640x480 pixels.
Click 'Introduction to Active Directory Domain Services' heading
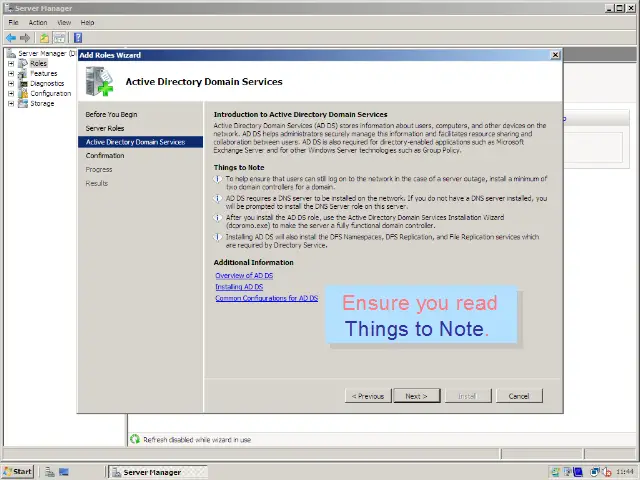(x=300, y=115)
